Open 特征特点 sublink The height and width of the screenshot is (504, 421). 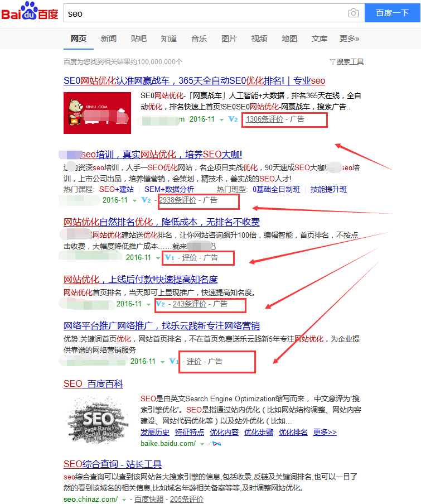[190, 433]
